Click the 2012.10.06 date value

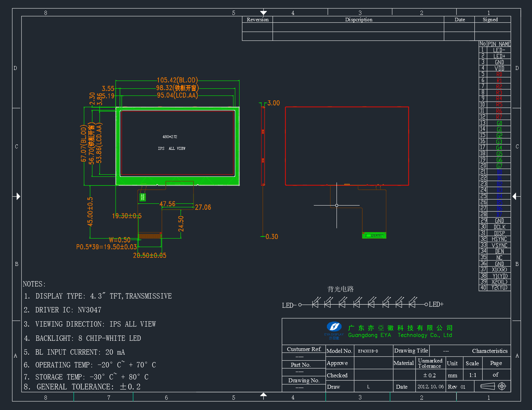pyautogui.click(x=431, y=387)
